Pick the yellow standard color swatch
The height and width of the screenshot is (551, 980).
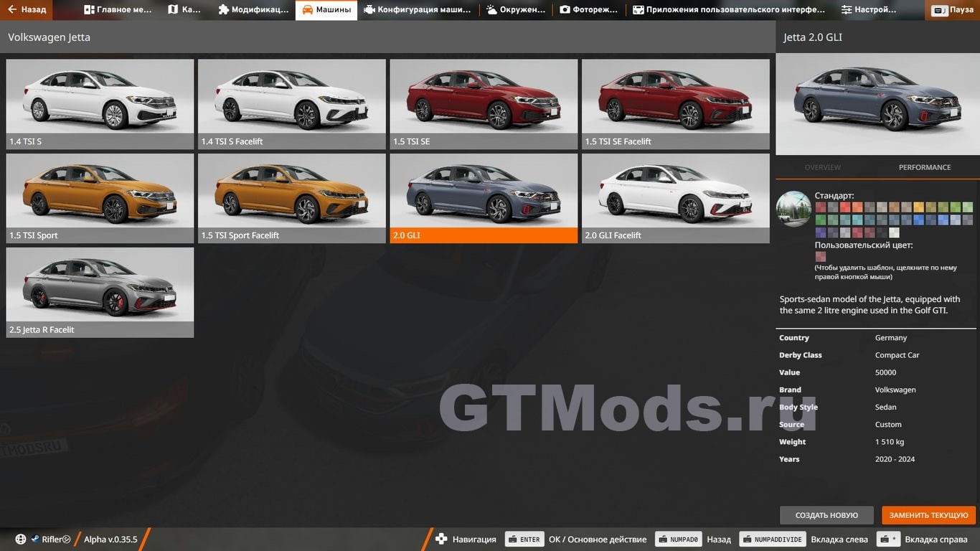pos(919,207)
